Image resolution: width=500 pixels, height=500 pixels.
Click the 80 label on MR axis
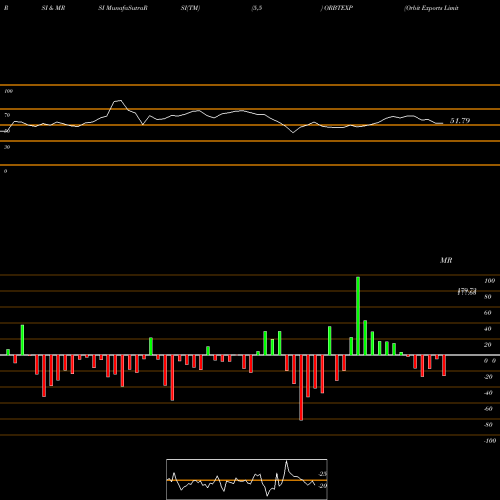488,297
